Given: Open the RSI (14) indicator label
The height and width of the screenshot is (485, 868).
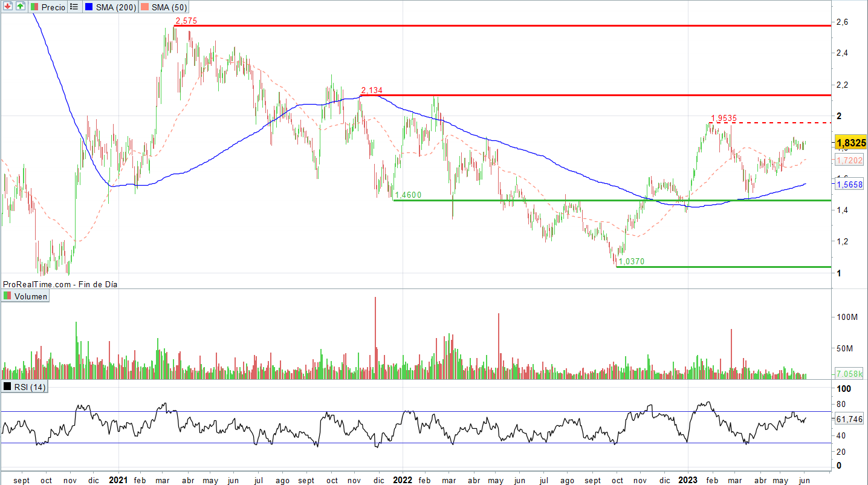Looking at the screenshot, I should tap(25, 386).
